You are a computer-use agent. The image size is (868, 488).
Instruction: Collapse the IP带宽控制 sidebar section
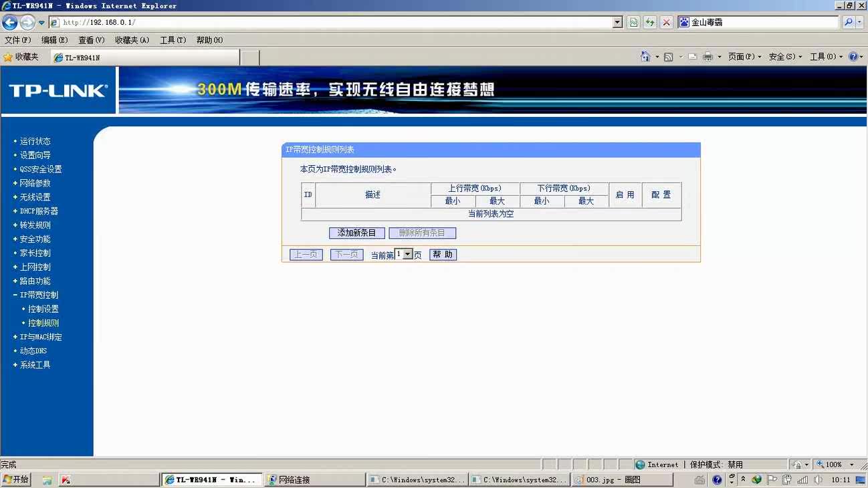click(x=38, y=295)
